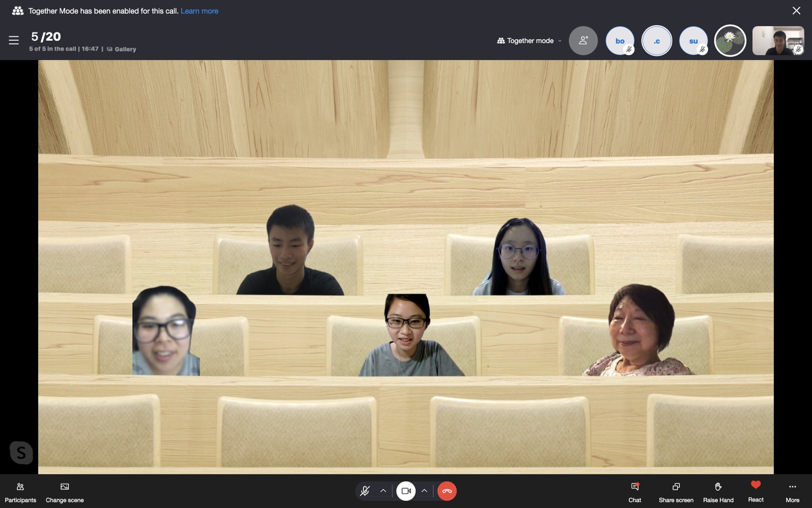Expand camera options chevron

click(424, 491)
